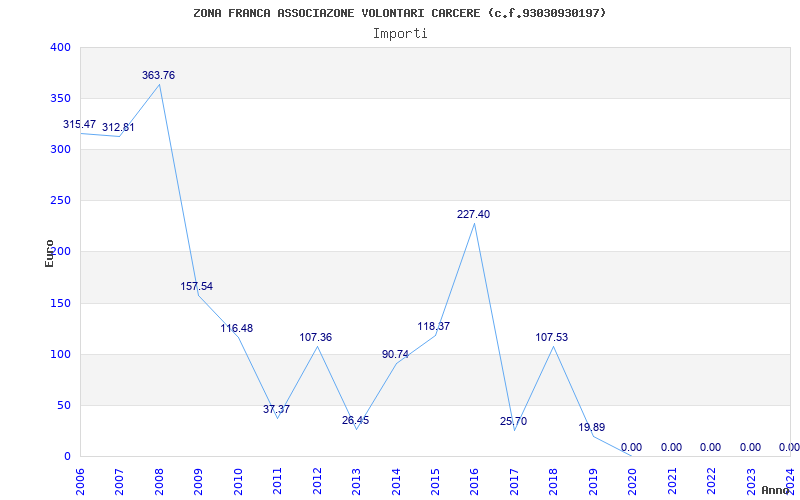
Task: Select the 107.36 data label
Action: coord(315,338)
